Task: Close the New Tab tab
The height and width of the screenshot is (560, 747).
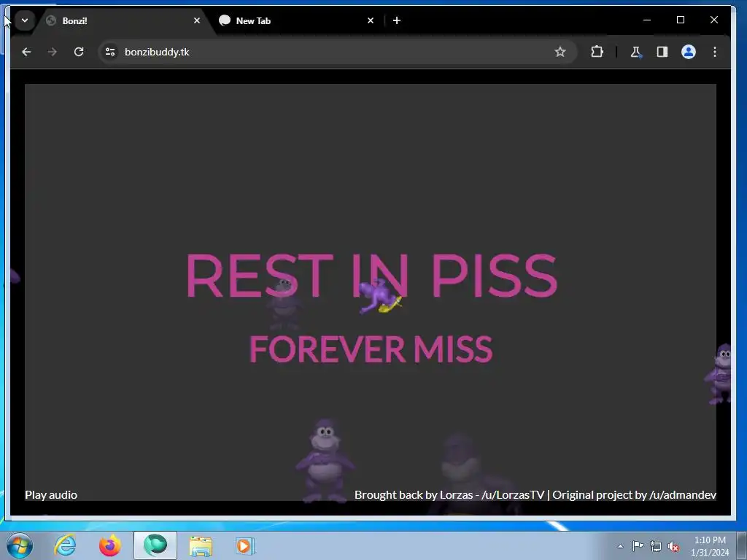Action: tap(371, 20)
